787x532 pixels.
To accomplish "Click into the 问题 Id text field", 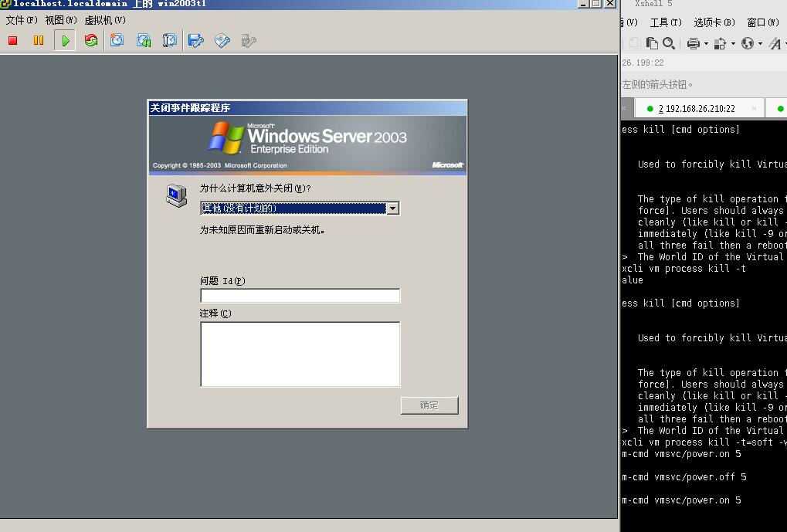I will (300, 296).
